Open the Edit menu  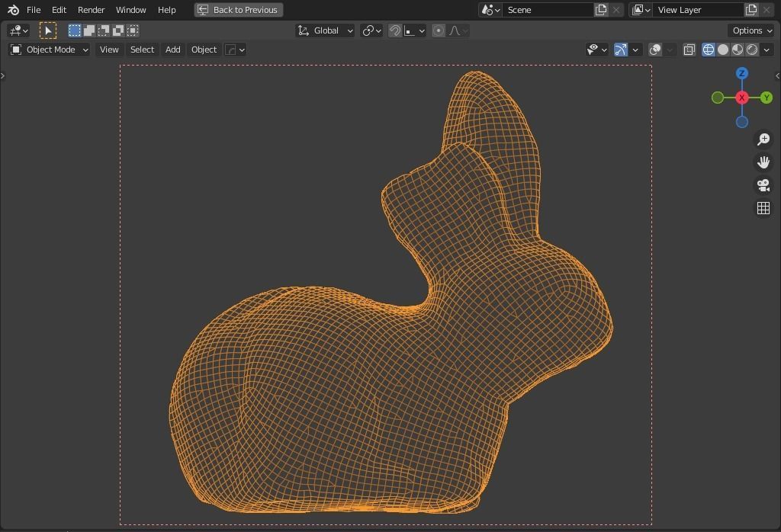[59, 10]
